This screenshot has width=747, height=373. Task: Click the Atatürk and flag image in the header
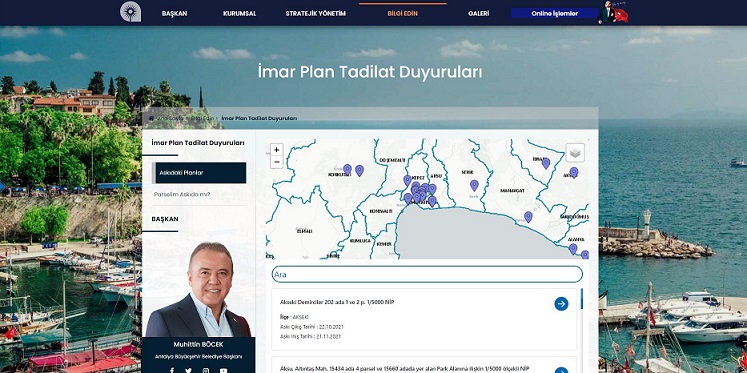tap(613, 12)
